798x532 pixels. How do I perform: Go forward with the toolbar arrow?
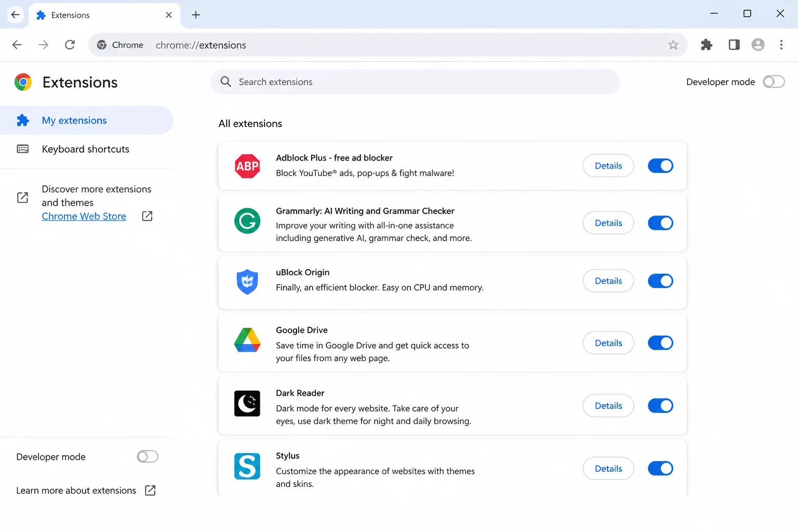[x=44, y=45]
